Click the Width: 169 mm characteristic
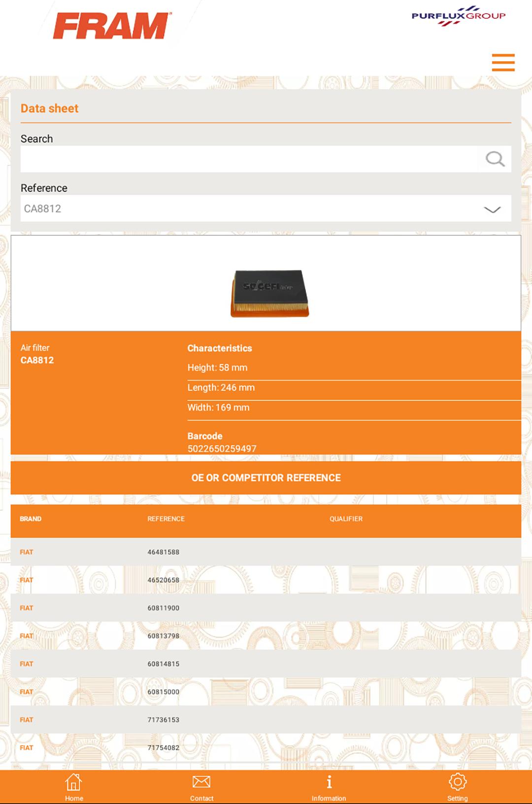Viewport: 532px width, 804px height. pos(218,408)
